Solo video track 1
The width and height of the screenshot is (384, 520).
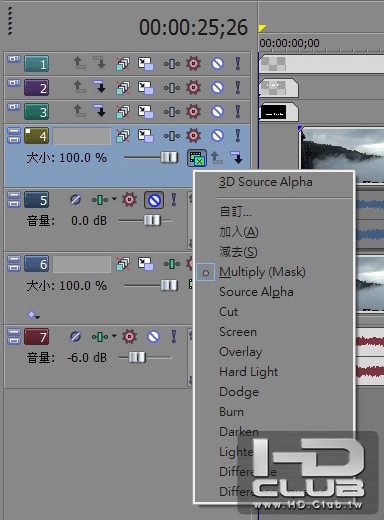[238, 63]
